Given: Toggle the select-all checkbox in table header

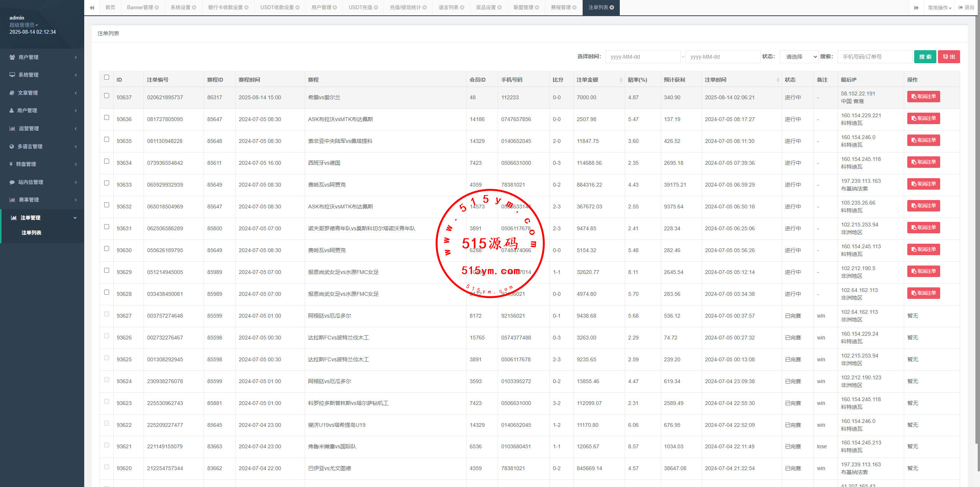Looking at the screenshot, I should (x=106, y=77).
